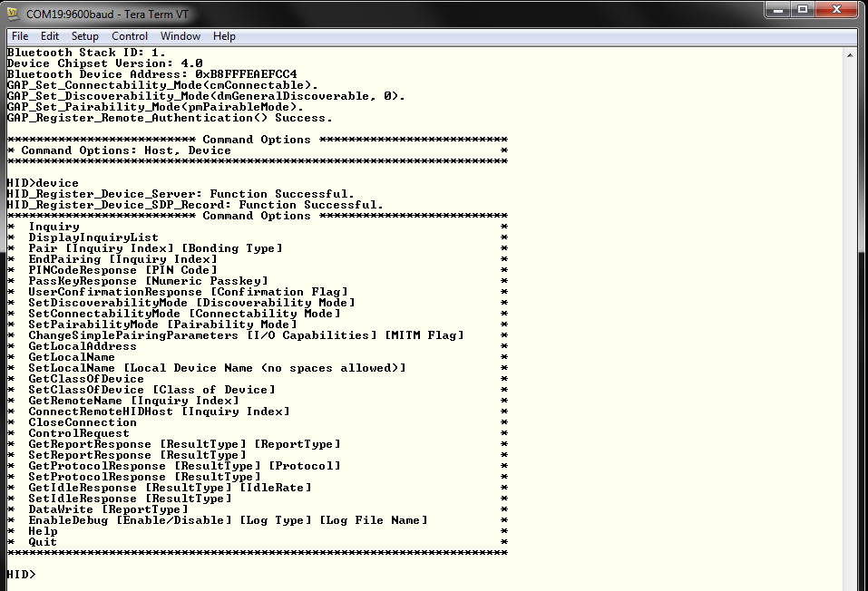The image size is (868, 591).
Task: Click the HID> prompt input line
Action: point(23,574)
